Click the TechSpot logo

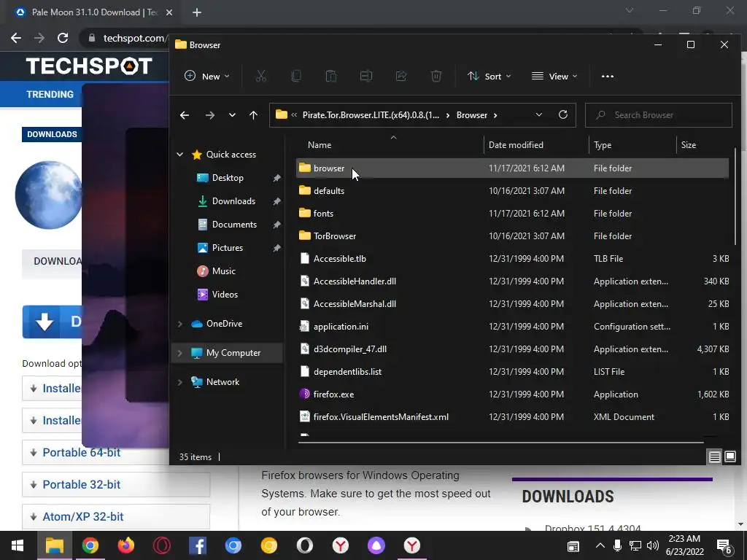(x=89, y=66)
